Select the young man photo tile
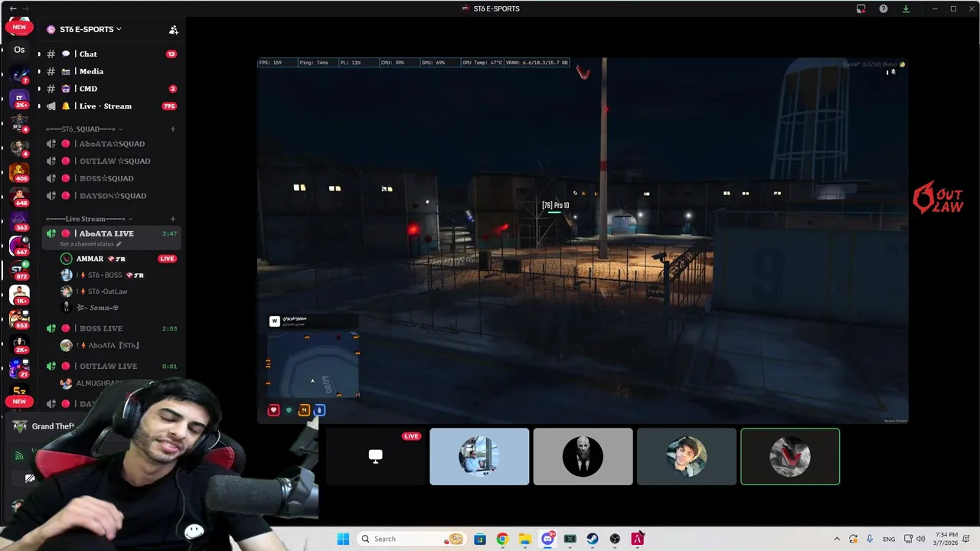 tap(686, 456)
